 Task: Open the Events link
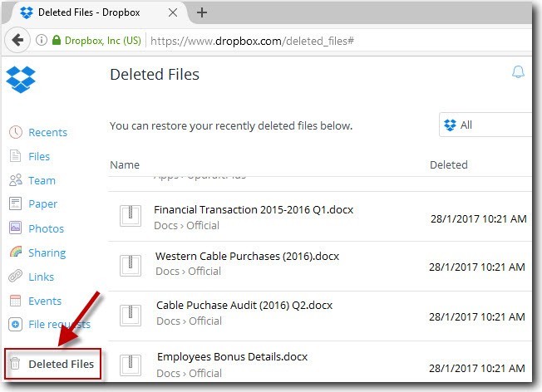pyautogui.click(x=45, y=301)
